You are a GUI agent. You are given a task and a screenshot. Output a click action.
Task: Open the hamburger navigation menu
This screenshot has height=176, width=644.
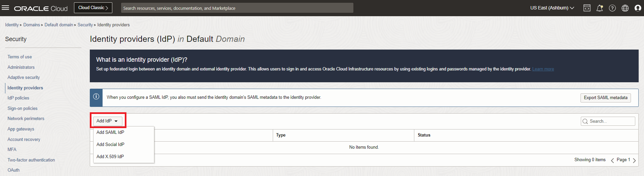[5, 8]
